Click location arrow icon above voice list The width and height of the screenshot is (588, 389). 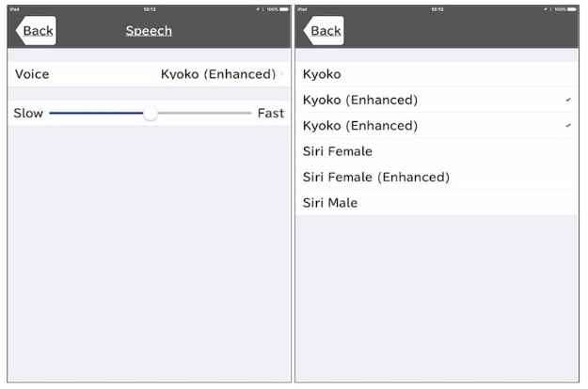tap(547, 8)
